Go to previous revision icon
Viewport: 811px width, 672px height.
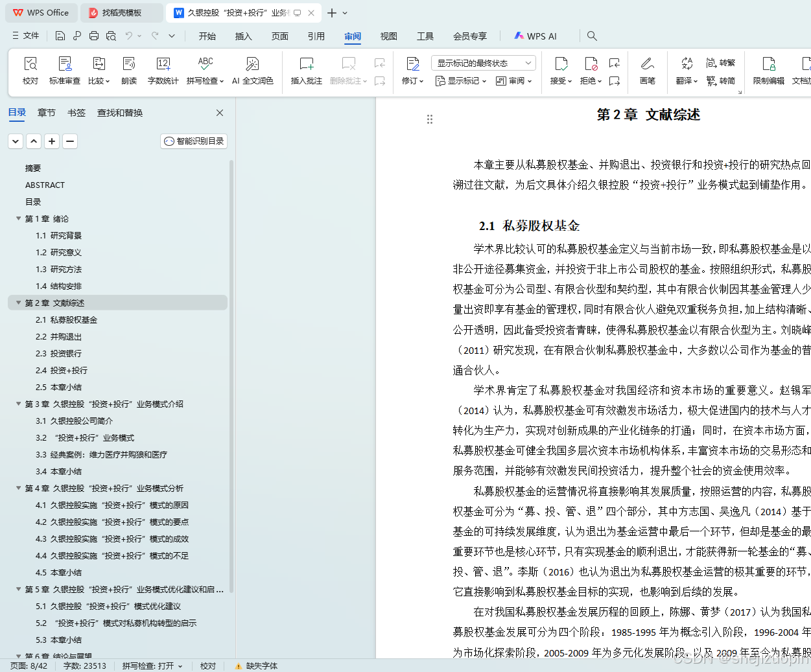click(x=615, y=63)
